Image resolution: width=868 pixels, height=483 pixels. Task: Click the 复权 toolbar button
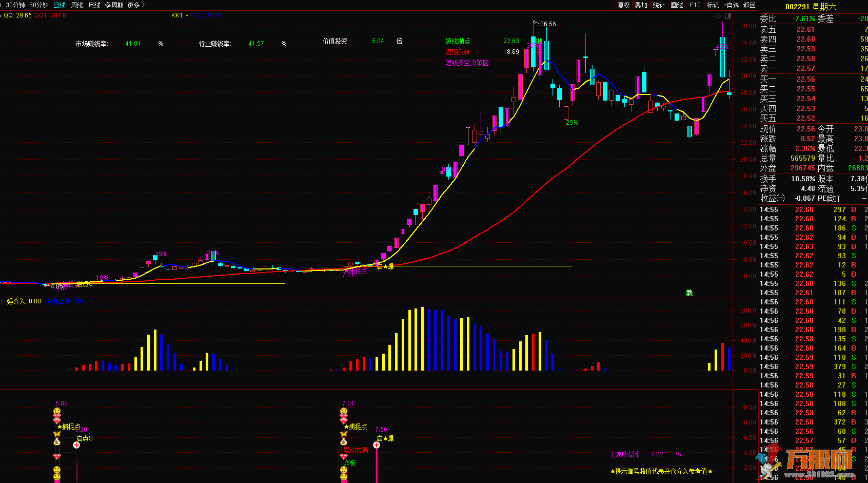623,5
